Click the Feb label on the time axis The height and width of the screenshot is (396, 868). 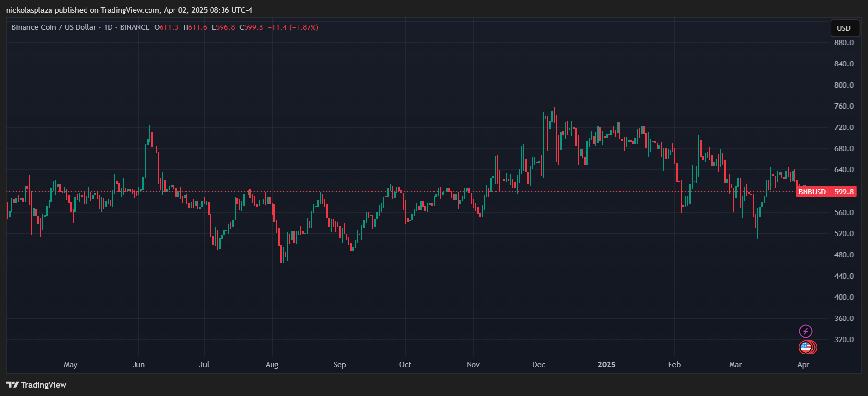coord(674,365)
